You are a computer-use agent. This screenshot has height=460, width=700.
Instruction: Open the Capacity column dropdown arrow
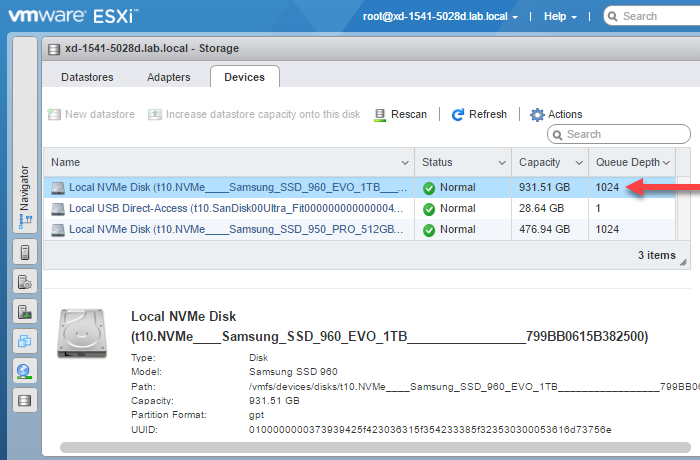tap(579, 163)
